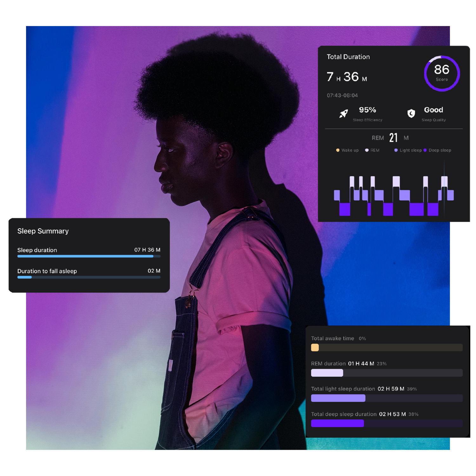This screenshot has width=476, height=476.
Task: Click the moon shield Sleep Quality icon
Action: click(x=411, y=113)
